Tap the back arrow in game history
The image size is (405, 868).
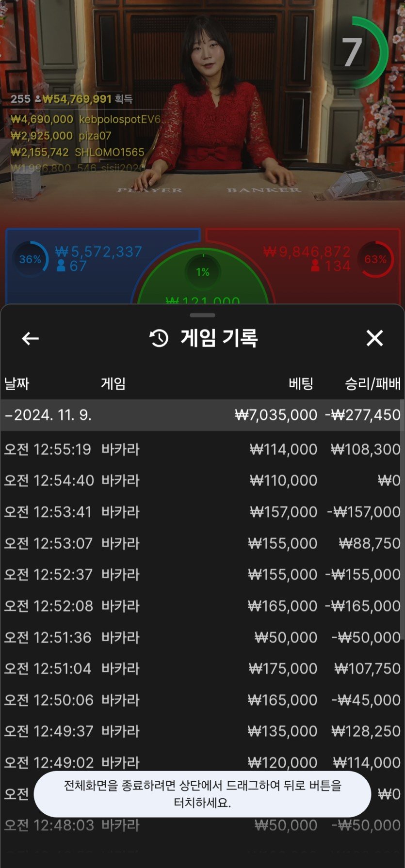(30, 338)
